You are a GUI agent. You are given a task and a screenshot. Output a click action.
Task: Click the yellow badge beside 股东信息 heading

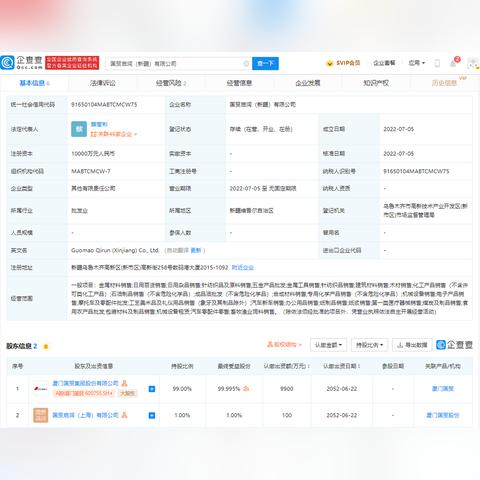tap(46, 346)
